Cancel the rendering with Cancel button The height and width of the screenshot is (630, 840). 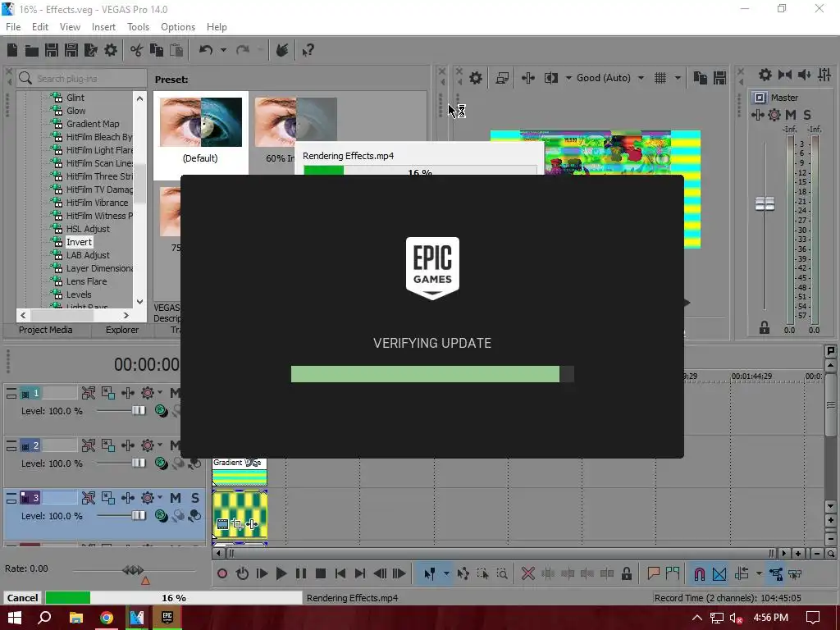(22, 598)
